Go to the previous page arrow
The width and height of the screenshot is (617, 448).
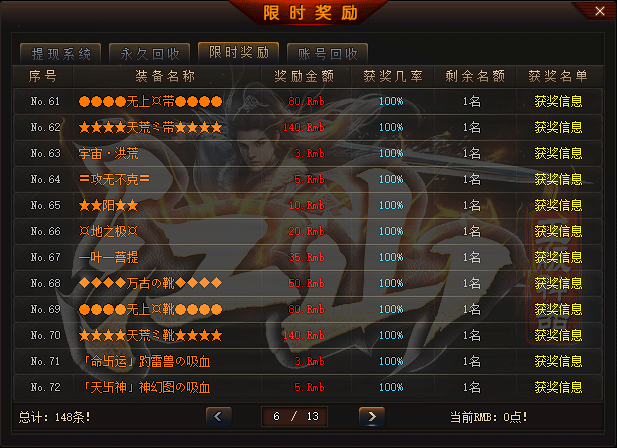(219, 417)
